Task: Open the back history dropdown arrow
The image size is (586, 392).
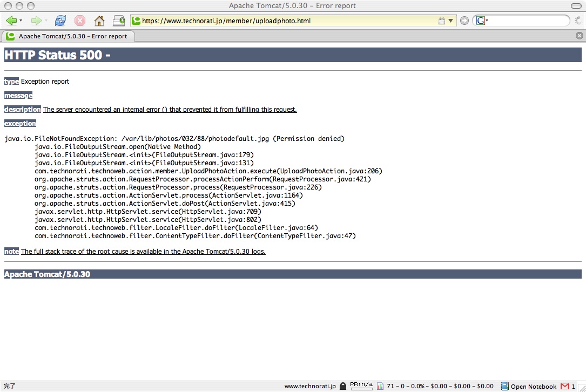Action: coord(21,21)
